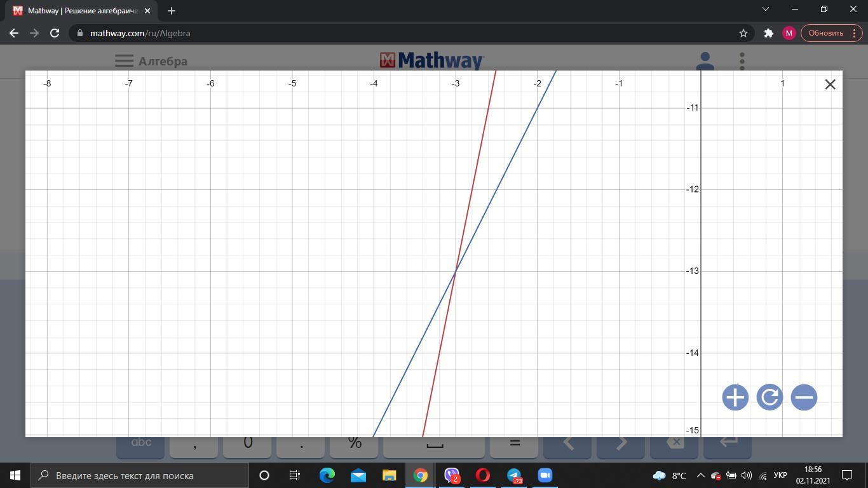
Task: Click the -3 label on the x-axis
Action: [x=456, y=83]
